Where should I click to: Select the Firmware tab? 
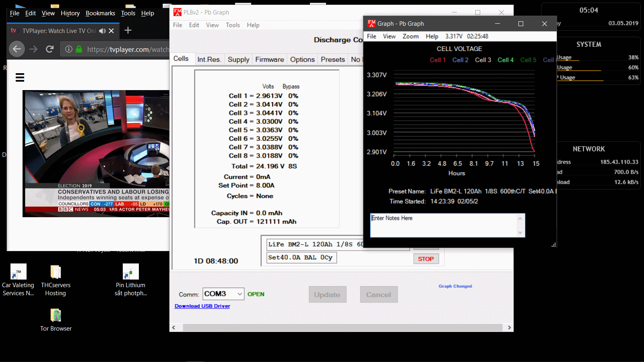coord(269,60)
